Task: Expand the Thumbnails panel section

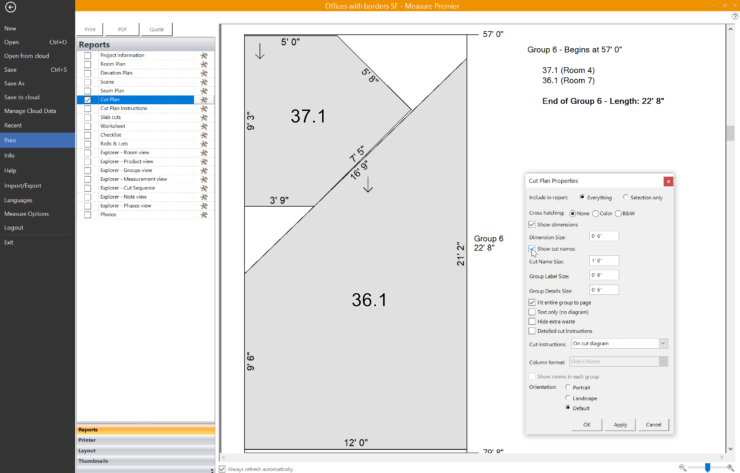Action: point(145,461)
